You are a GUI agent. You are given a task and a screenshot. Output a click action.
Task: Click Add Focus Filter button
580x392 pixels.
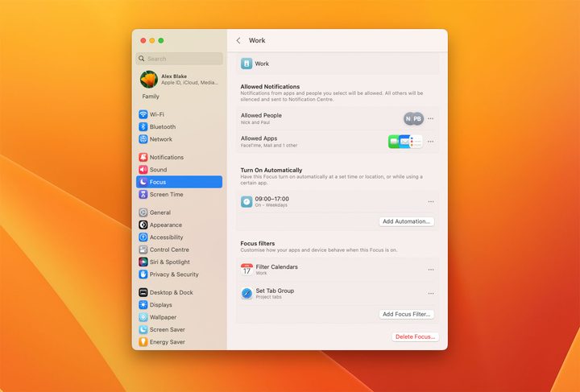407,314
